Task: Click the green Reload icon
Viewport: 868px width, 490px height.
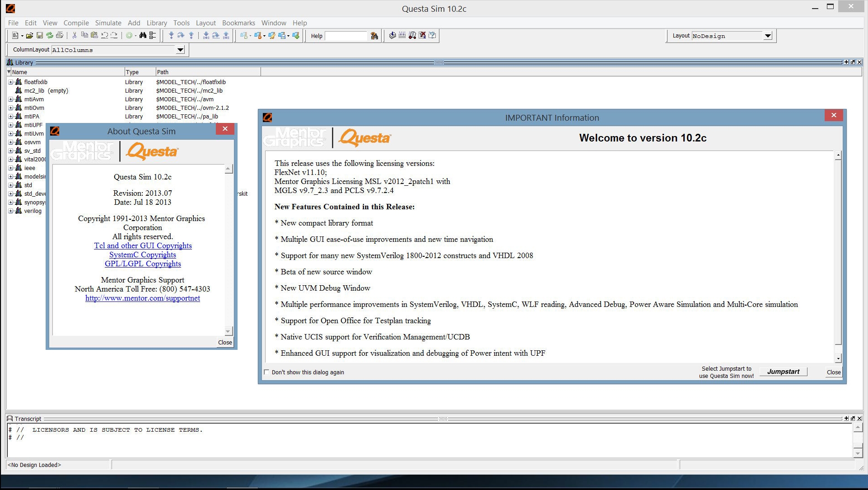Action: pyautogui.click(x=50, y=36)
